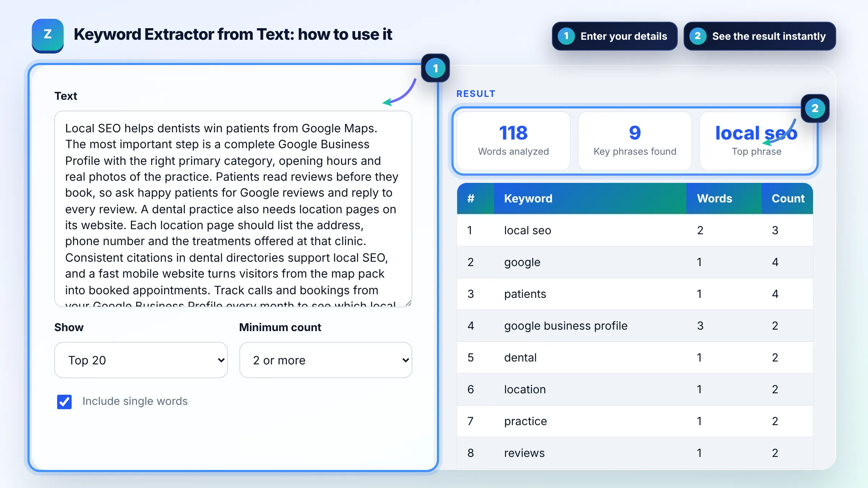
Task: Select the 118 Words analyzed card
Action: pyautogui.click(x=513, y=141)
